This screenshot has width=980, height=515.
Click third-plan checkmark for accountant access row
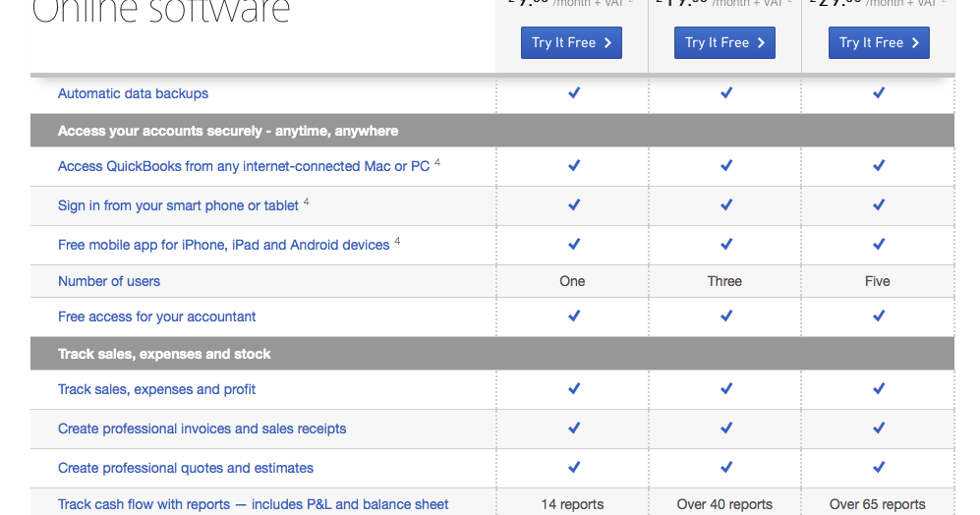coord(879,315)
